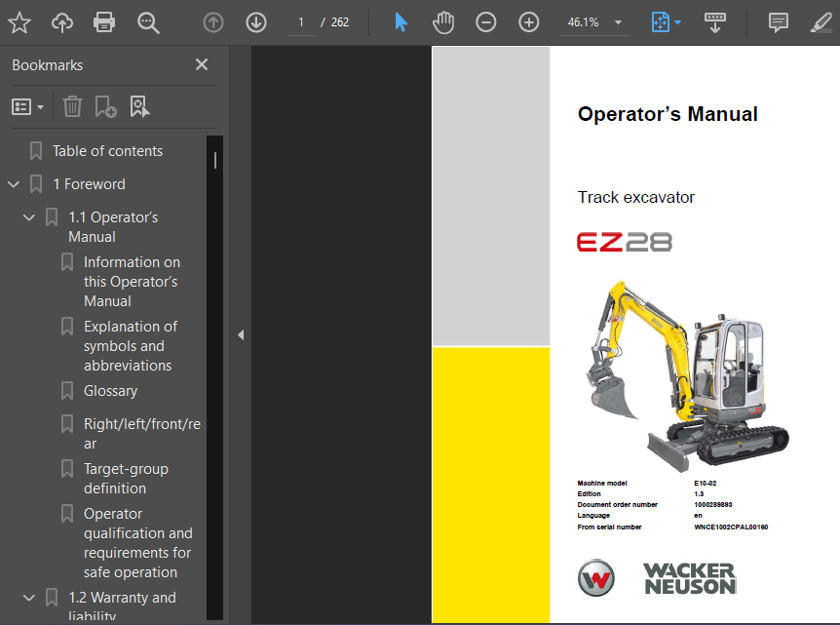The width and height of the screenshot is (840, 625).
Task: Go to the next page
Action: pos(255,21)
